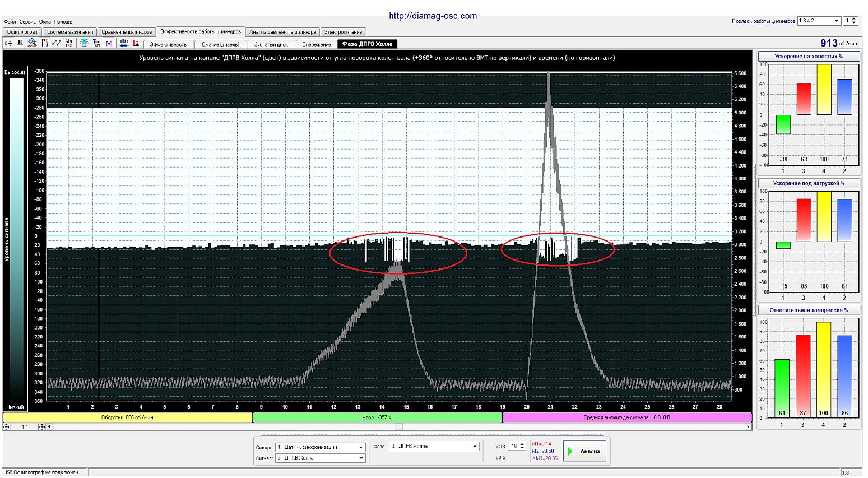
Task: Select the Фаза ДПРВ Холла sub-tab
Action: [x=368, y=44]
